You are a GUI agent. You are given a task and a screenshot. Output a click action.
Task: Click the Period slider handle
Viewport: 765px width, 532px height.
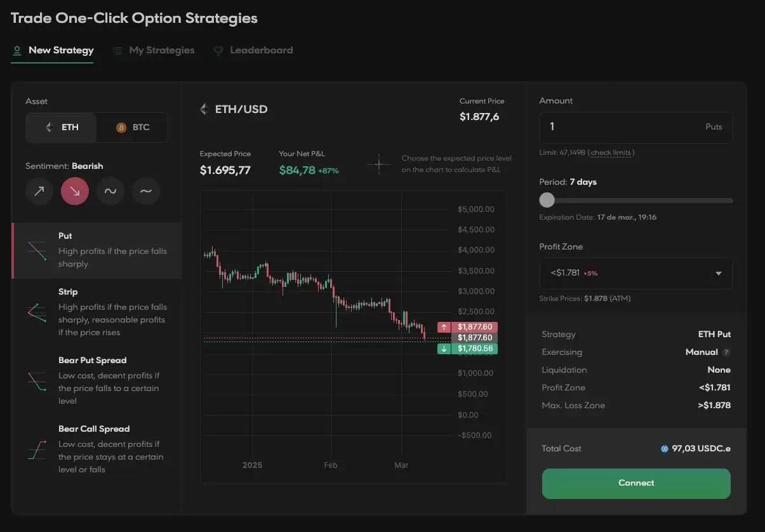tap(547, 201)
